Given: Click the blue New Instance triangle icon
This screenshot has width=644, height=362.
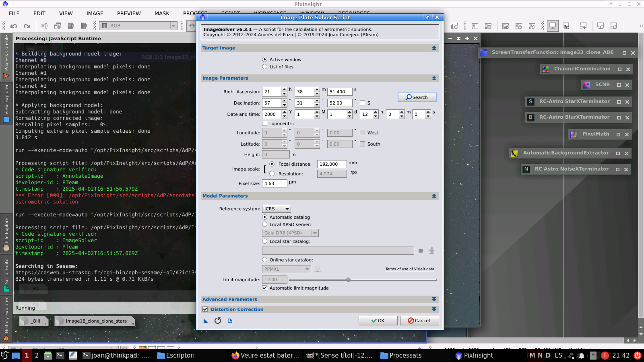Looking at the screenshot, I should pyautogui.click(x=206, y=321).
